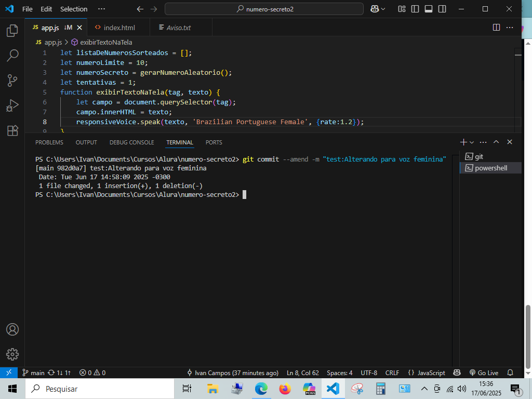Open the PORTS panel tab
The height and width of the screenshot is (399, 532).
pyautogui.click(x=214, y=142)
